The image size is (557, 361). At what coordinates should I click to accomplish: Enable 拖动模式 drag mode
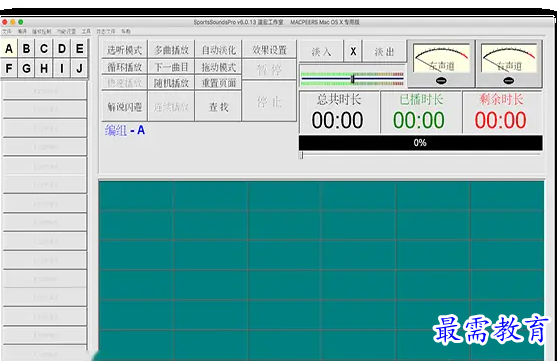(218, 67)
